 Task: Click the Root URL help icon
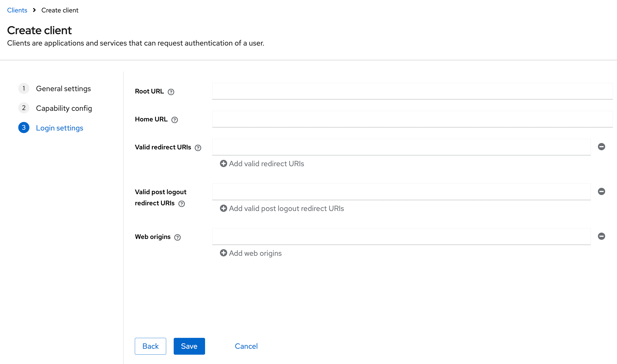(x=171, y=92)
